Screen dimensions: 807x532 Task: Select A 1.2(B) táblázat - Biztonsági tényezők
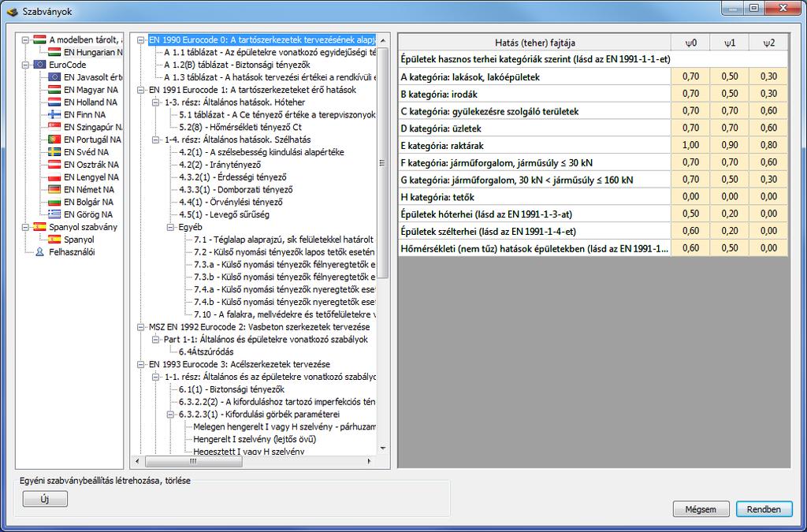pyautogui.click(x=237, y=65)
